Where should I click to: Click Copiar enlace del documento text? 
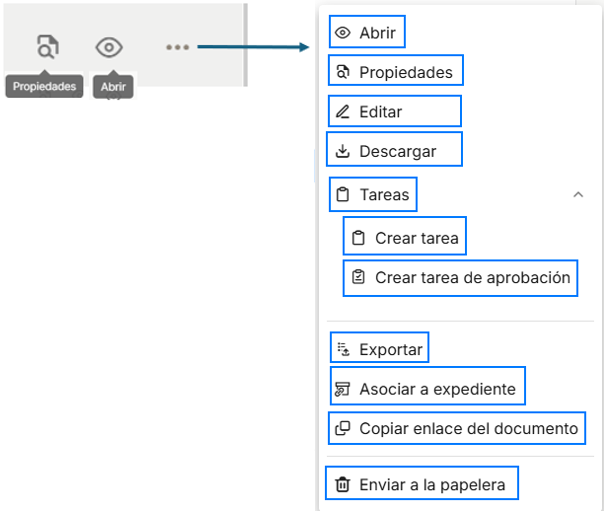(x=469, y=428)
